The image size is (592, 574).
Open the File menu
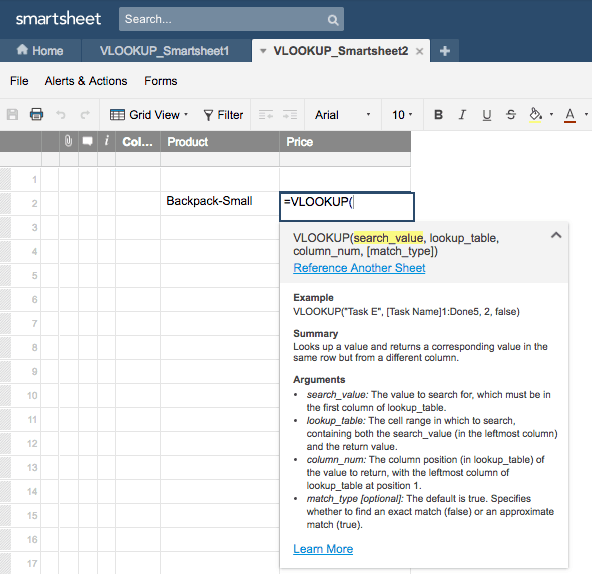(19, 81)
